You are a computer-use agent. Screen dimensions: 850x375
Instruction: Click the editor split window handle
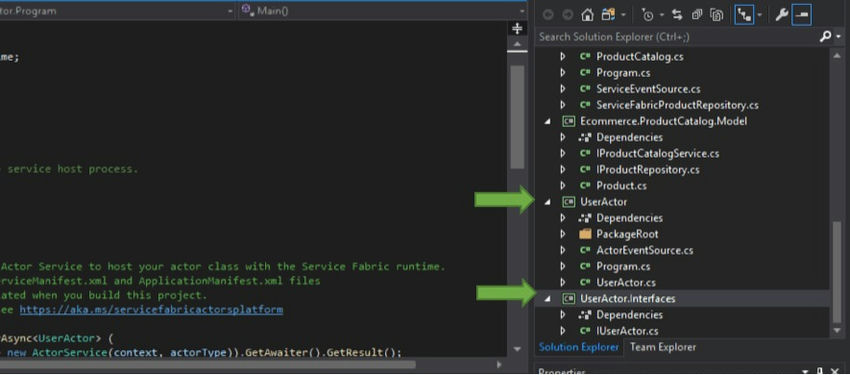(x=517, y=28)
